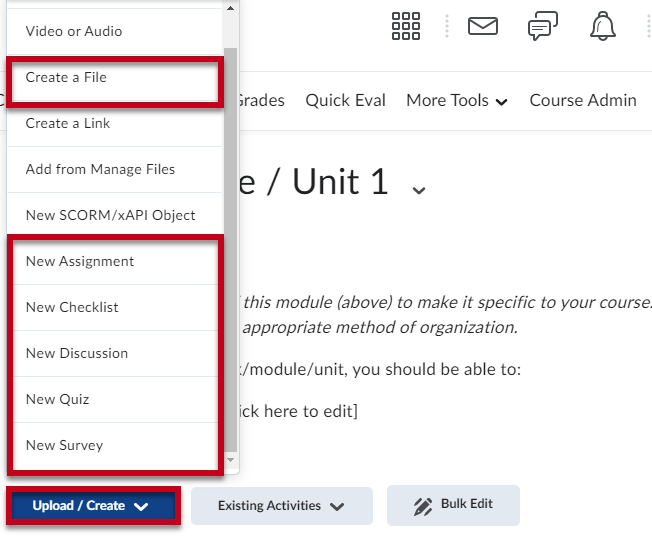Image resolution: width=652 pixels, height=547 pixels.
Task: Click the menu scrollbar up arrow
Action: [x=230, y=8]
